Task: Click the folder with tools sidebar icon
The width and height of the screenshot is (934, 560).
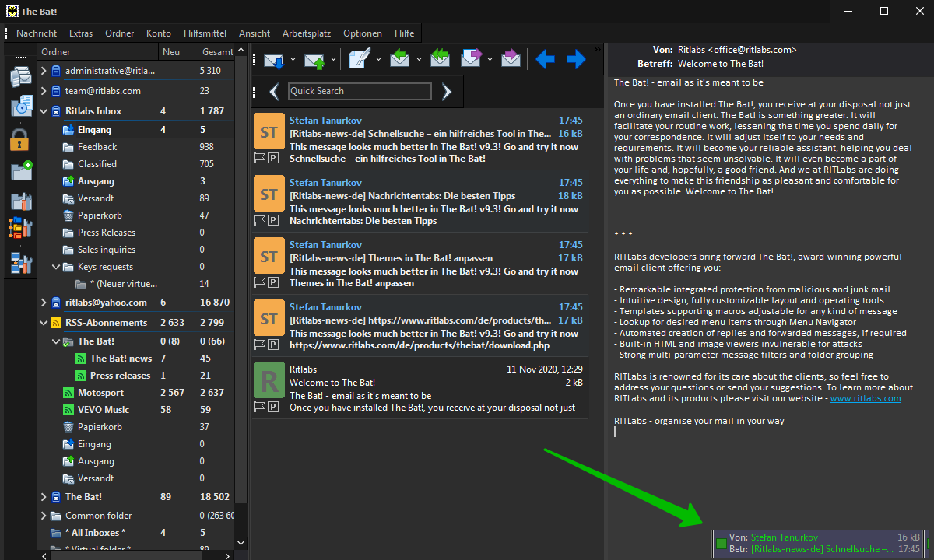Action: (x=20, y=201)
